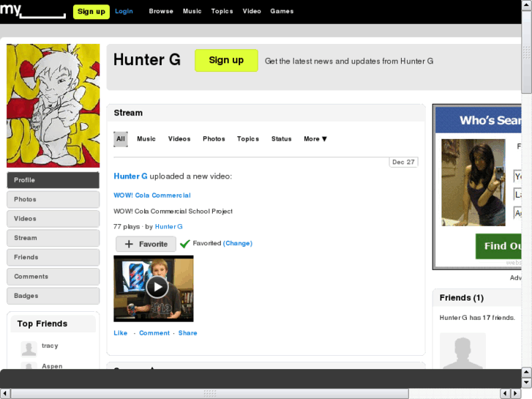Screen dimensions: 532x399
Task: Click Sign up next to Hunter G
Action: [226, 61]
